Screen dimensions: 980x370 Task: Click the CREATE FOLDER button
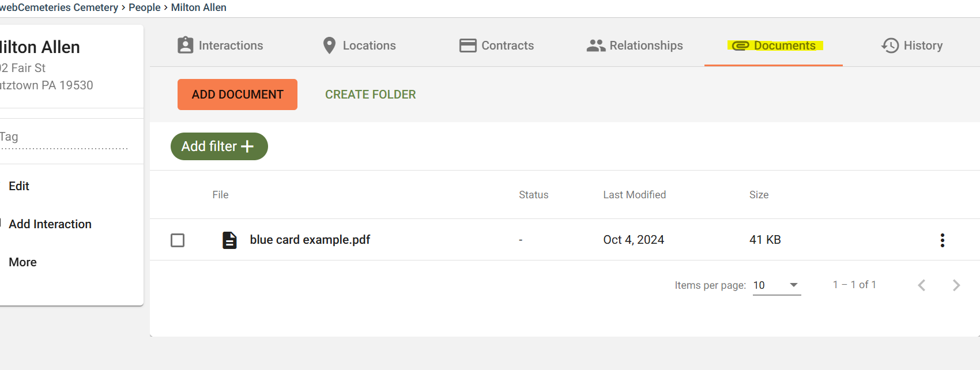coord(371,95)
